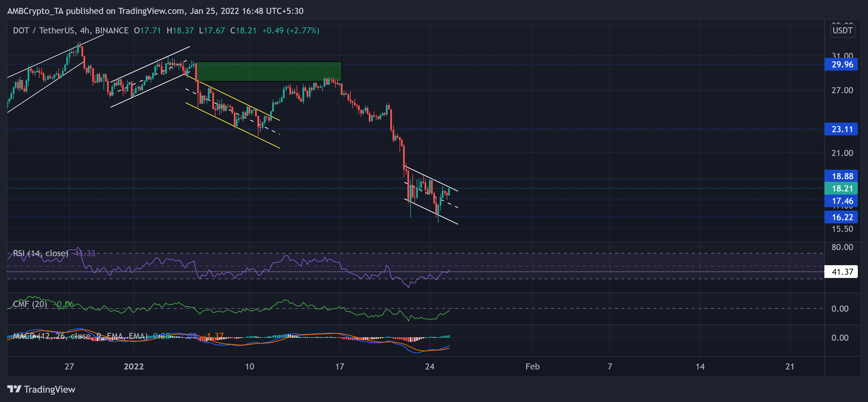Image resolution: width=868 pixels, height=402 pixels.
Task: Click the 10 date axis label
Action: coord(249,367)
